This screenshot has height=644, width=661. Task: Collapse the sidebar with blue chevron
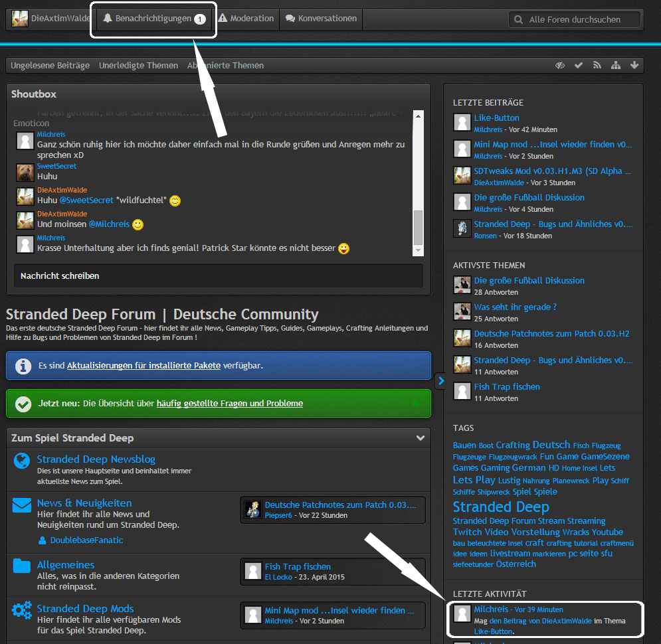[439, 380]
